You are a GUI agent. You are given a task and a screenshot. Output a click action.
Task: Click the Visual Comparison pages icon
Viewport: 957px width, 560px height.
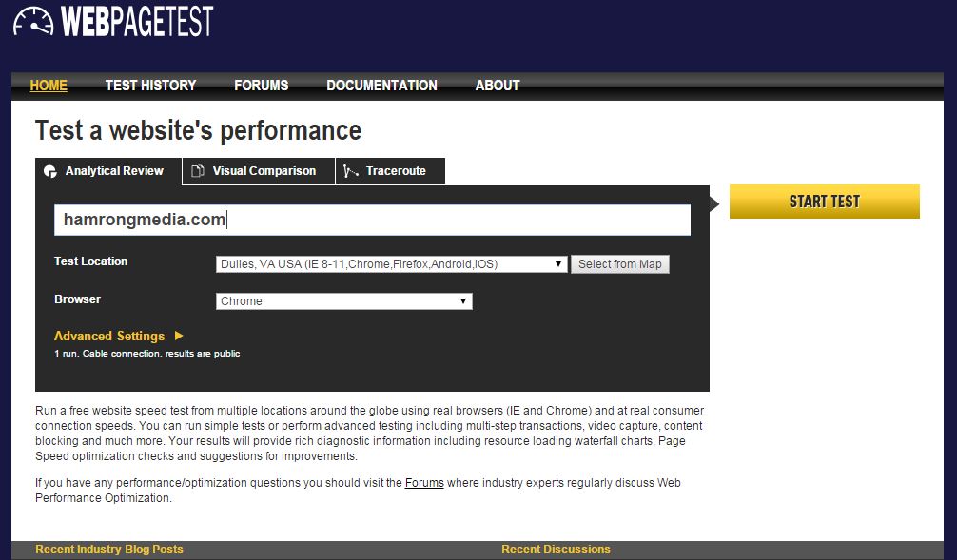(197, 171)
